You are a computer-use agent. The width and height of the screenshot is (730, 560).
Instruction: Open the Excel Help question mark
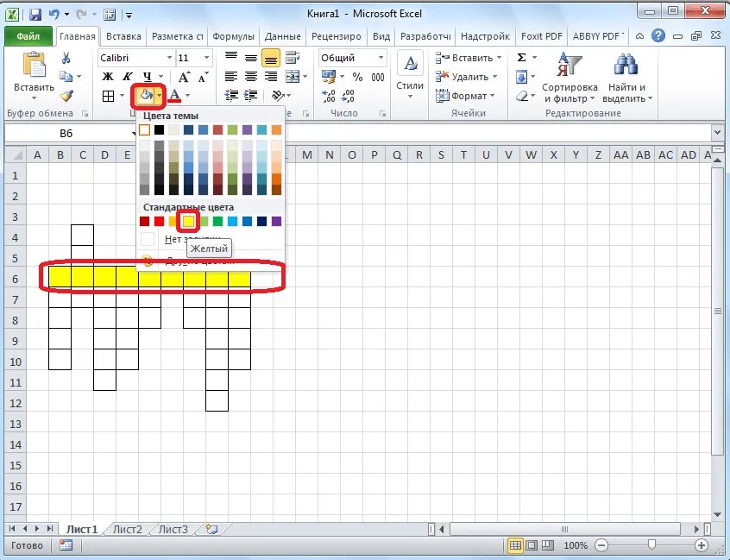coord(658,35)
